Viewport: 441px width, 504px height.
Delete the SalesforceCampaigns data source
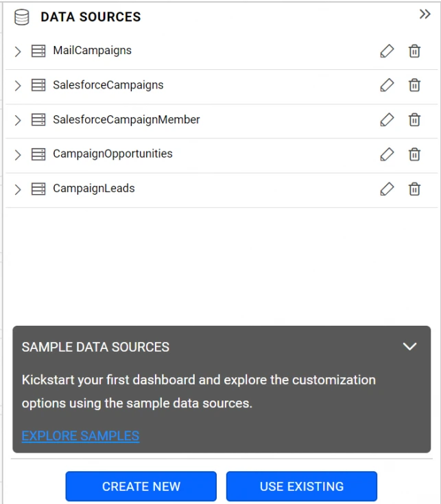414,86
